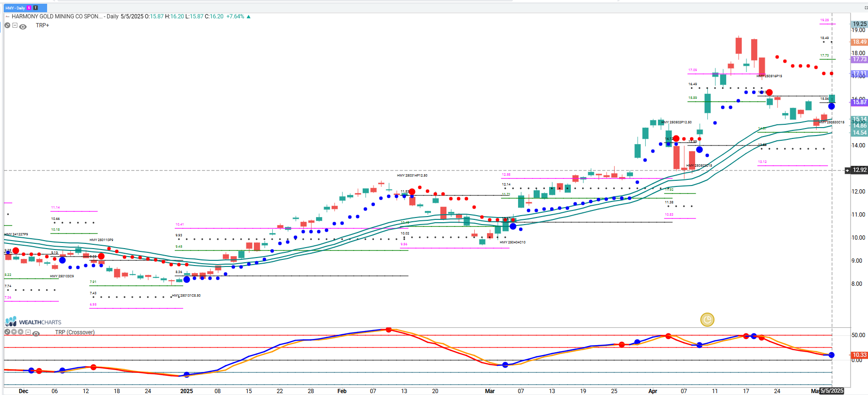Open the TRP (Crossover) label settings
This screenshot has width=868, height=395.
74,332
